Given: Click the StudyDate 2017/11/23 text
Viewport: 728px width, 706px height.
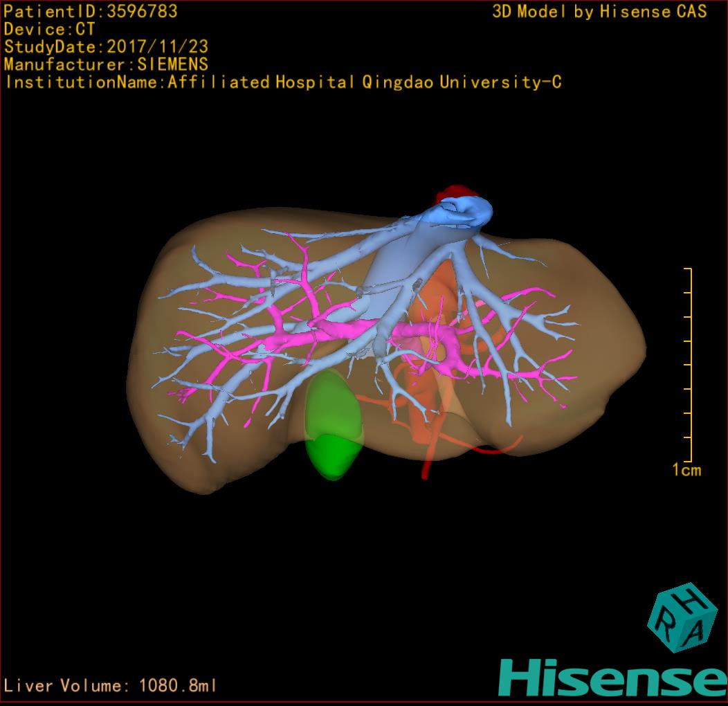Looking at the screenshot, I should (106, 47).
